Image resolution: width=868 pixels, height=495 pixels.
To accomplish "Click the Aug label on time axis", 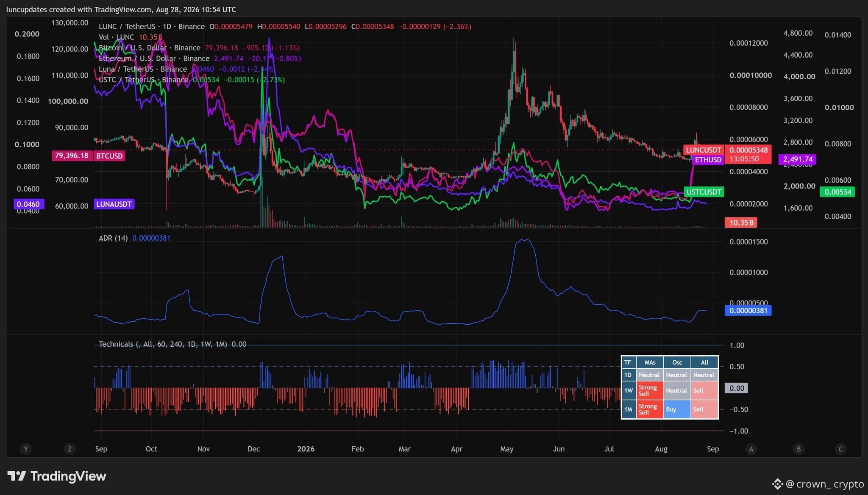I will 661,449.
